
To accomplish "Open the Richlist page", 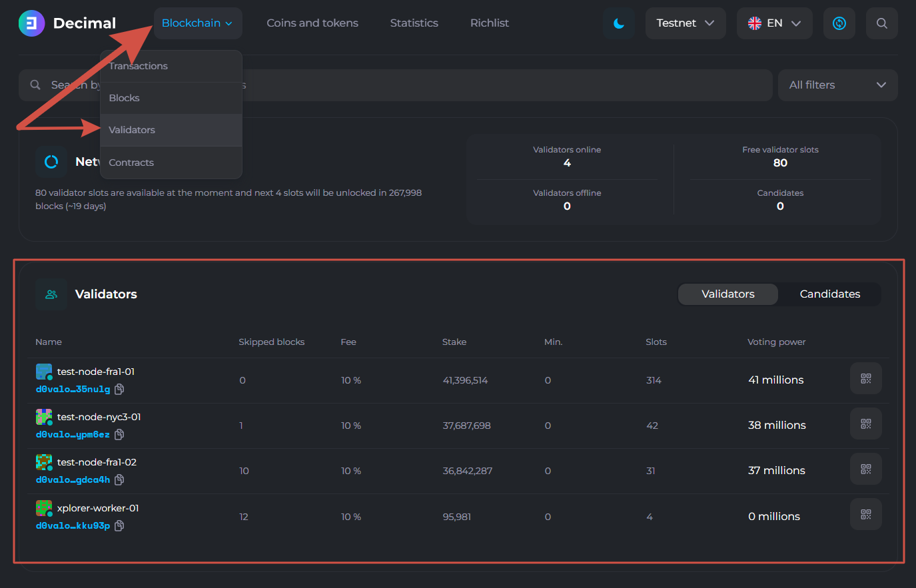I will tap(490, 23).
